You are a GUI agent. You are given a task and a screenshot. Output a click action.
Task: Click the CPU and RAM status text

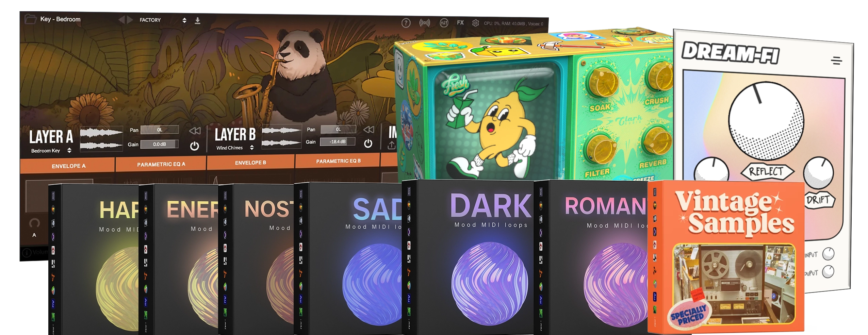tap(513, 23)
